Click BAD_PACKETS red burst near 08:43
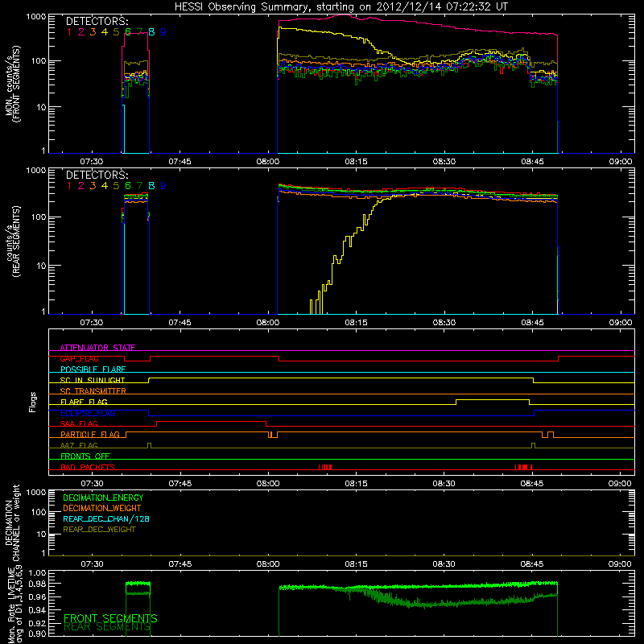 coord(524,467)
